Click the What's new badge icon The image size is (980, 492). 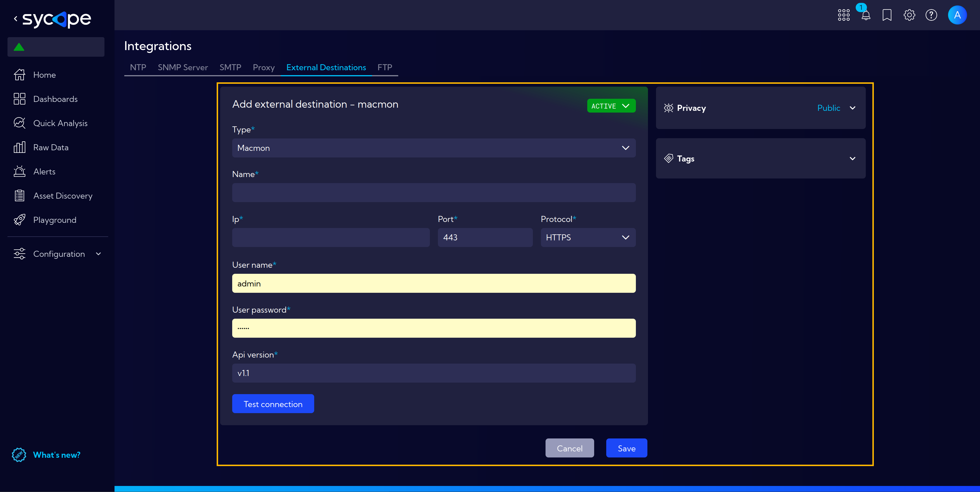[19, 455]
